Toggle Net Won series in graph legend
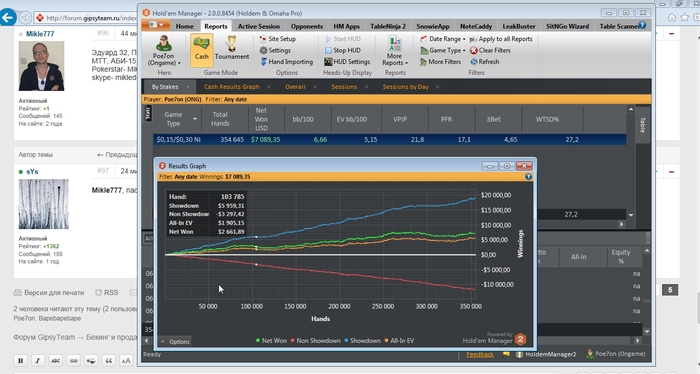700x374 pixels. 271,341
